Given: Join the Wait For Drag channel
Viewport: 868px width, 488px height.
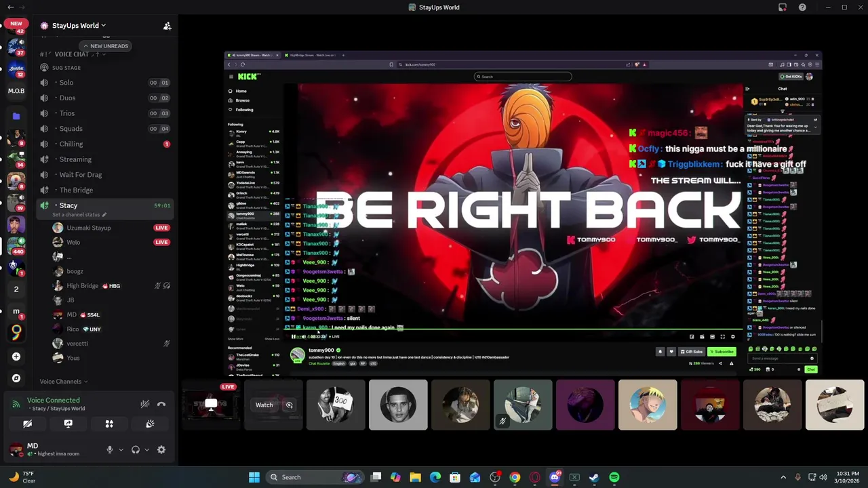Looking at the screenshot, I should point(104,175).
